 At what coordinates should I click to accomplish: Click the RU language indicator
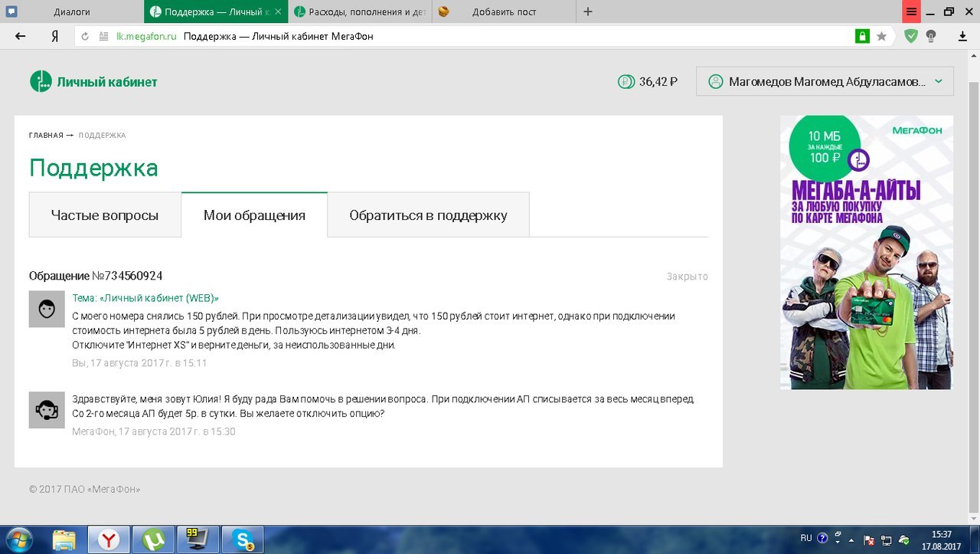(805, 538)
